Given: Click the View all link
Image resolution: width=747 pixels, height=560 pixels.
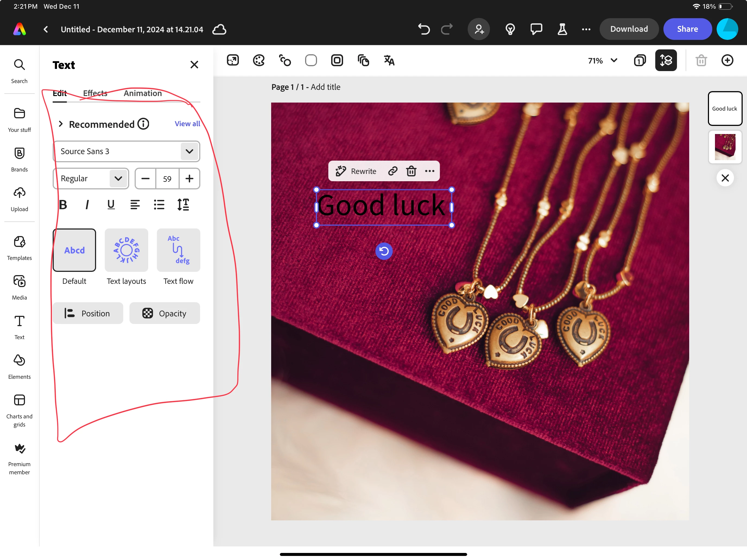Looking at the screenshot, I should coord(187,123).
